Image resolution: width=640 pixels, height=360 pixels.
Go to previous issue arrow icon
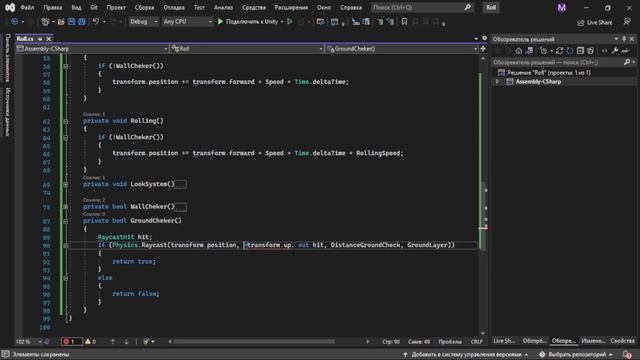[113, 341]
